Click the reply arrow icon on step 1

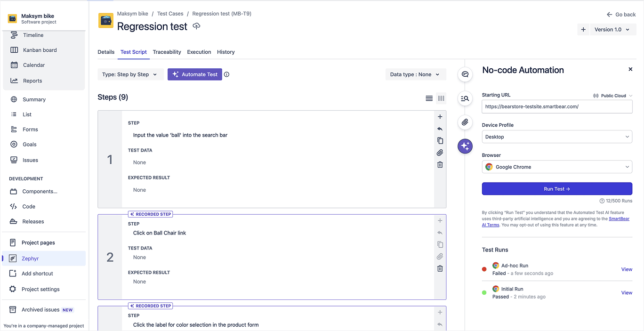coord(440,129)
